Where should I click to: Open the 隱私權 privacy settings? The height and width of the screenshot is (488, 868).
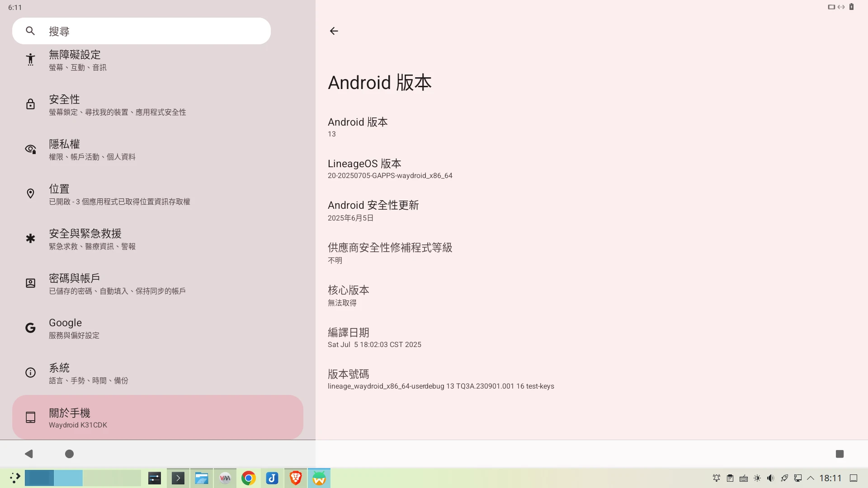(x=158, y=149)
